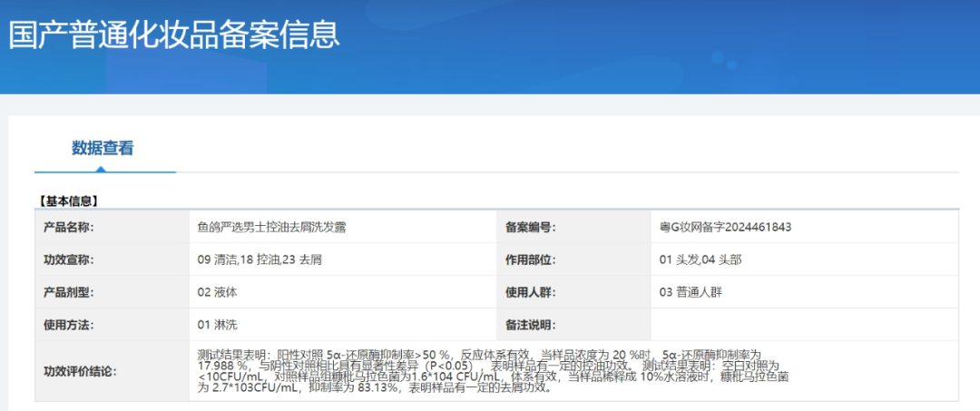Click the 作用部位 label cell
This screenshot has width=980, height=411.
click(x=573, y=259)
